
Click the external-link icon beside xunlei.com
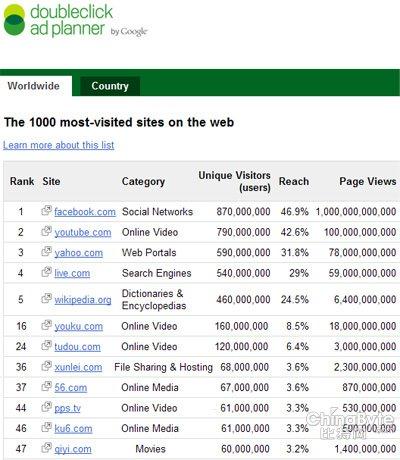pos(46,366)
